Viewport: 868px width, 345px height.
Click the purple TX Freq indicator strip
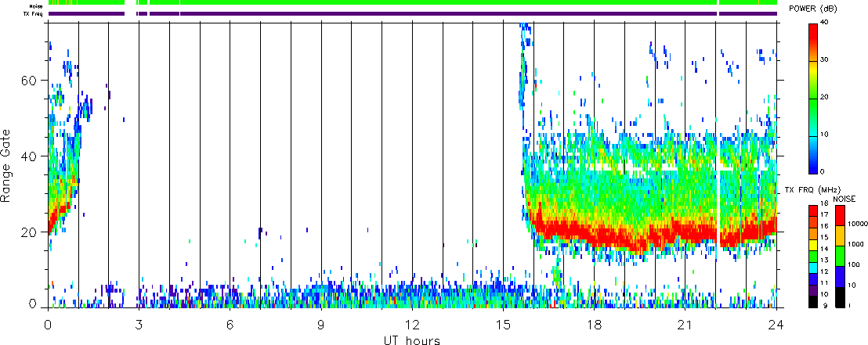point(413,13)
